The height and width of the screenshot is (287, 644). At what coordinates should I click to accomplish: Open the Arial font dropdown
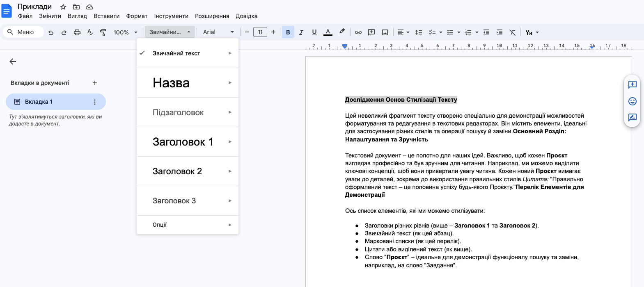coord(218,32)
